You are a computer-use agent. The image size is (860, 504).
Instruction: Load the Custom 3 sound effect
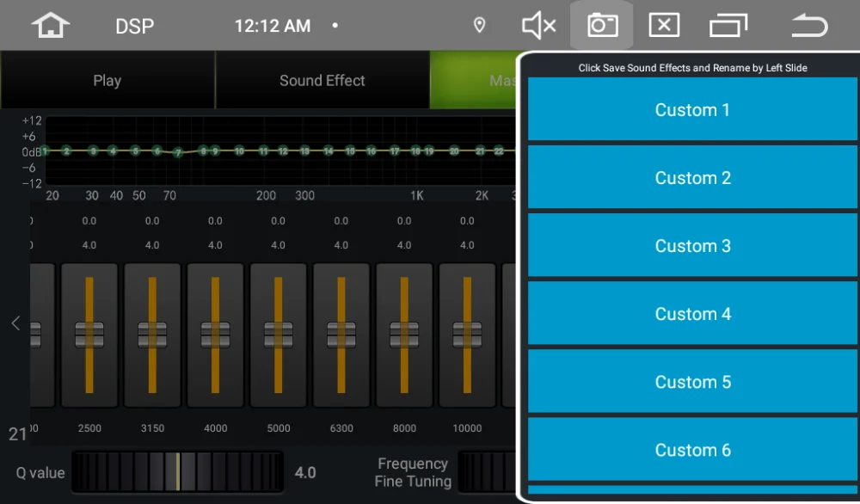coord(692,245)
